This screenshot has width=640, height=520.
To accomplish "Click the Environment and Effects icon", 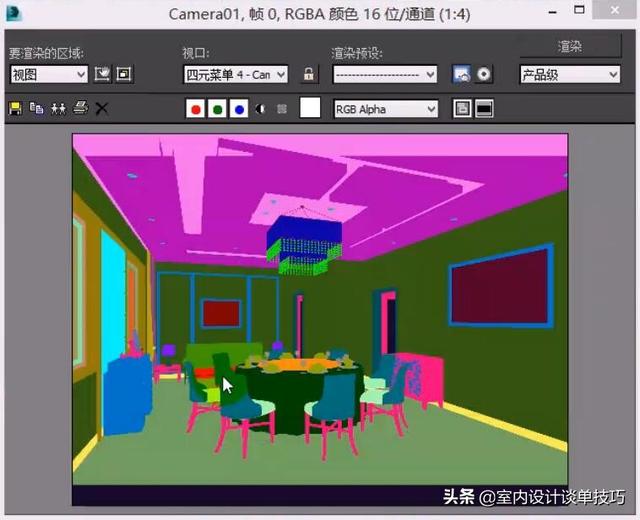I will pos(484,74).
